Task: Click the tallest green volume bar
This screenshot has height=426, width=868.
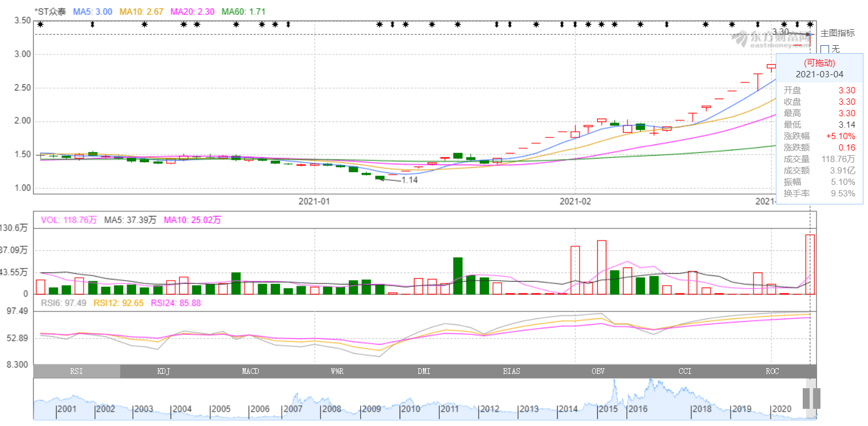Action: coord(457,275)
